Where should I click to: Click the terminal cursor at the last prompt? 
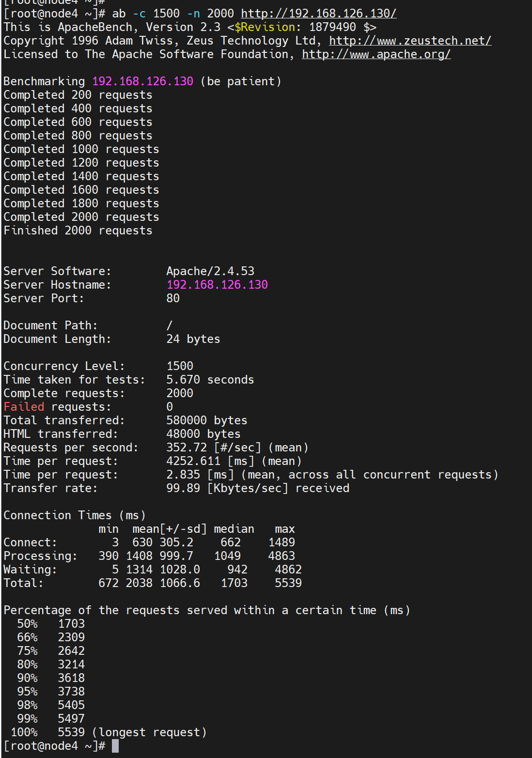coord(115,746)
